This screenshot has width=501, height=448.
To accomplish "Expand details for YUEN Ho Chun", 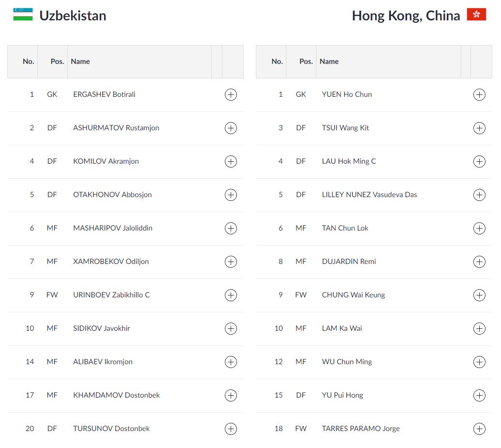I will (479, 95).
